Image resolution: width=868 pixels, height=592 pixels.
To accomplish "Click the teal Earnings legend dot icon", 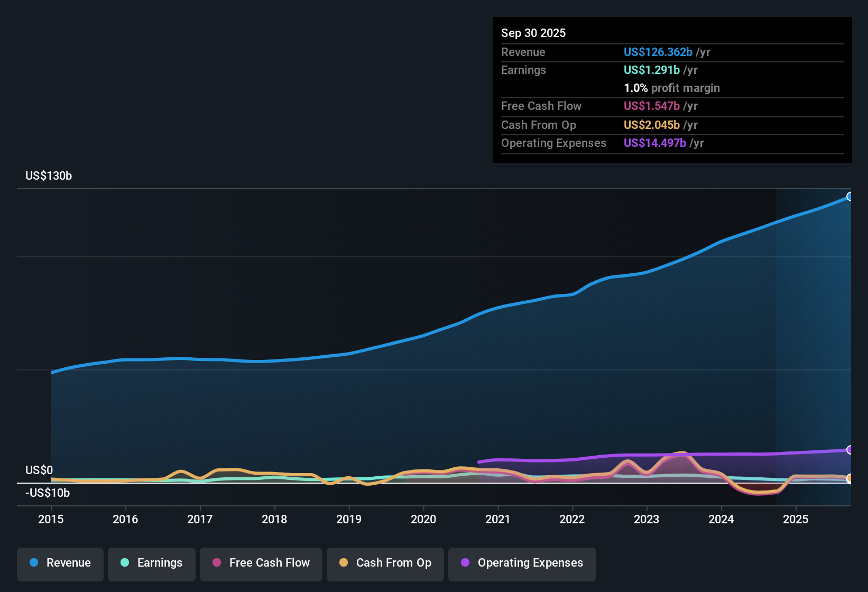I will point(125,563).
